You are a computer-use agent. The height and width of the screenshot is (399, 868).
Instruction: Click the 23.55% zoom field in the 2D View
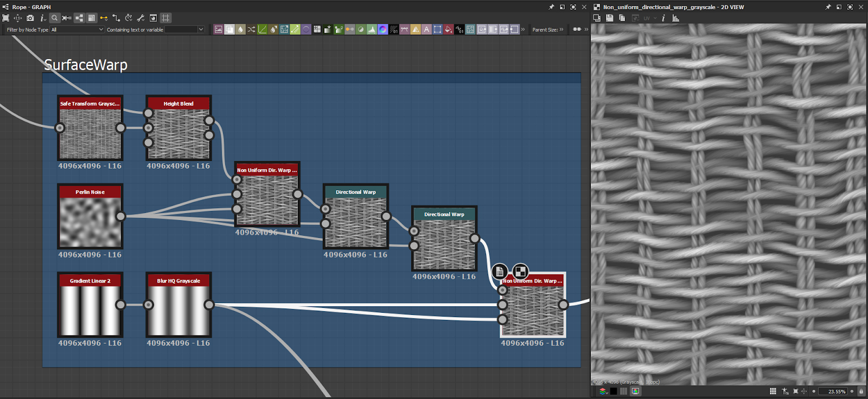point(832,391)
